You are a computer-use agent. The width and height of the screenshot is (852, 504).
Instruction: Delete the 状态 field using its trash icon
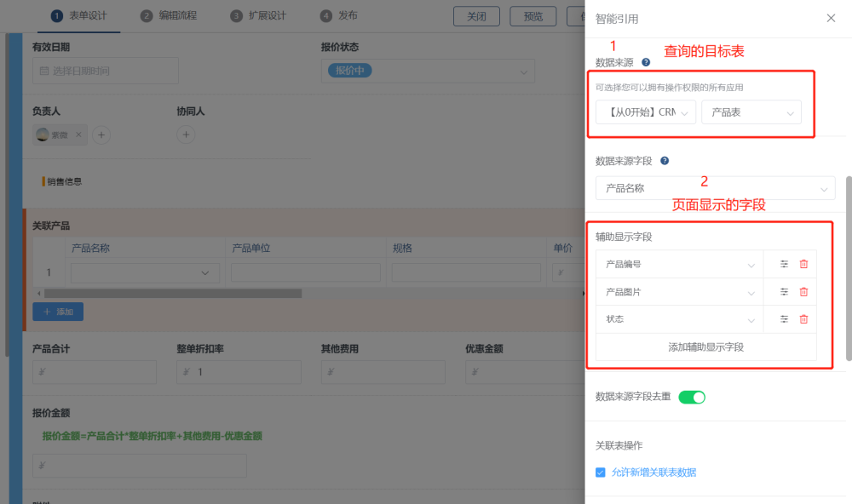pyautogui.click(x=804, y=318)
